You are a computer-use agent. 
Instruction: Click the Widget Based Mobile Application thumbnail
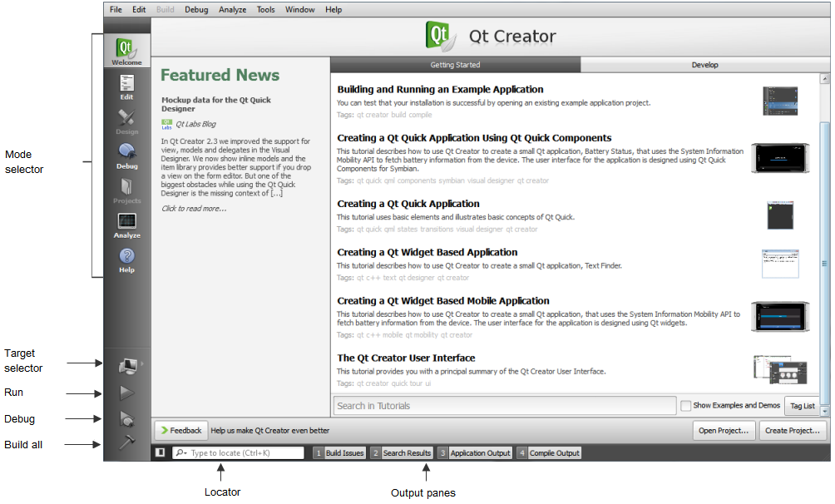780,317
